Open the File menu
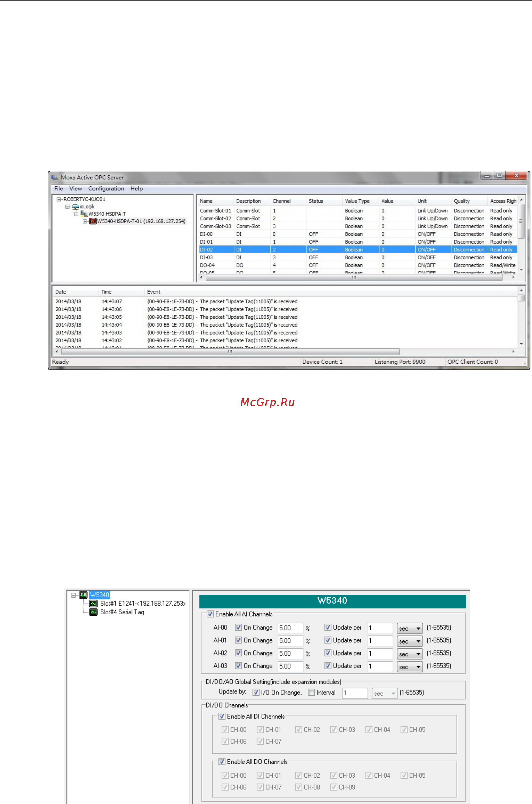Image resolution: width=532 pixels, height=804 pixels. [x=59, y=188]
